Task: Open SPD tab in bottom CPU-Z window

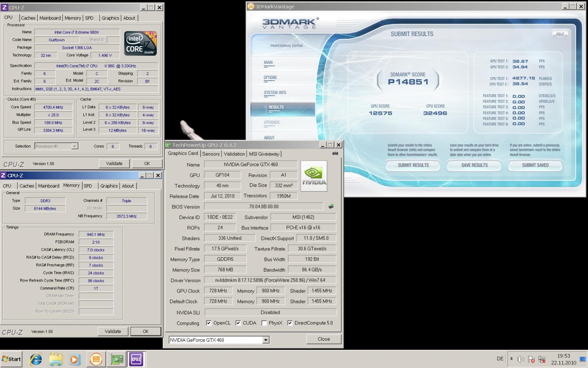Action: pyautogui.click(x=88, y=186)
